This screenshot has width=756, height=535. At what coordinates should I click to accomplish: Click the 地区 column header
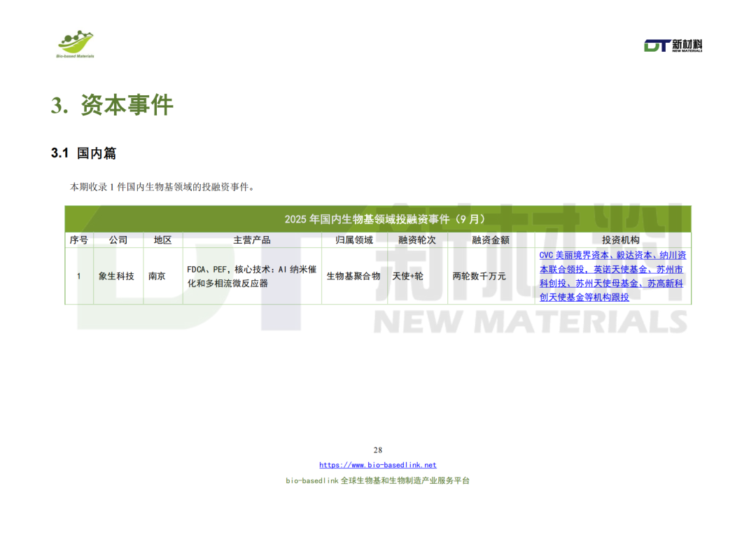pyautogui.click(x=162, y=239)
